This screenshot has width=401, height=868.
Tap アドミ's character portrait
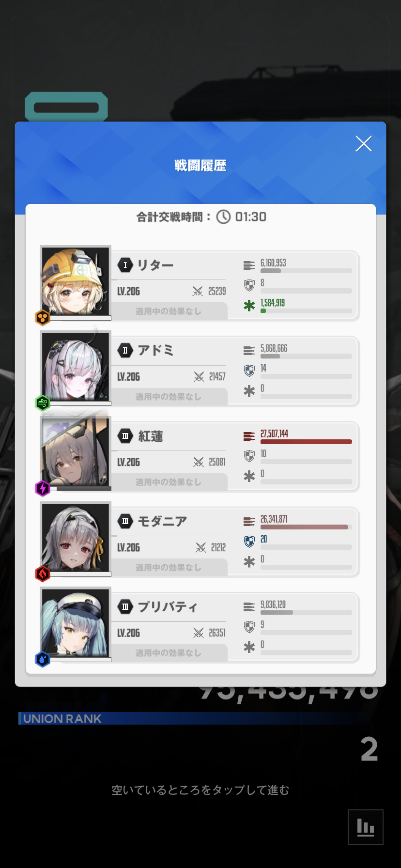point(76,367)
